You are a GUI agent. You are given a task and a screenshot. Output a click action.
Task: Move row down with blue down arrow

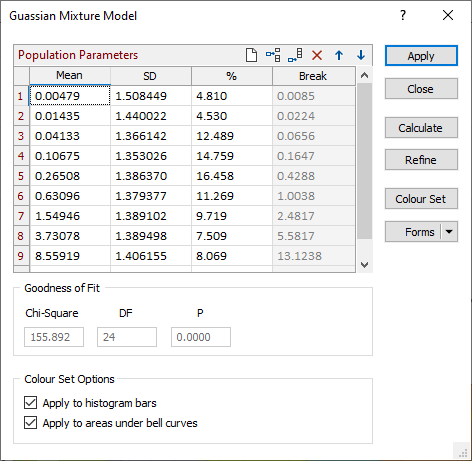click(x=361, y=55)
